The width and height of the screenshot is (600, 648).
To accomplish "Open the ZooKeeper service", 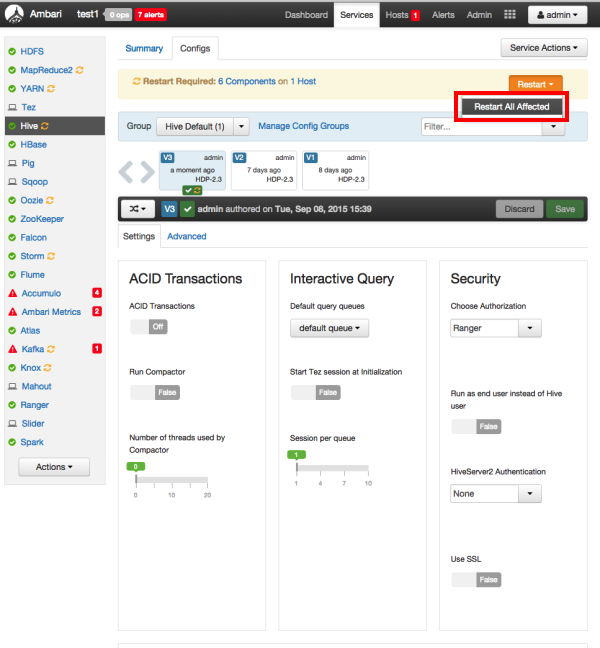I will pos(42,219).
